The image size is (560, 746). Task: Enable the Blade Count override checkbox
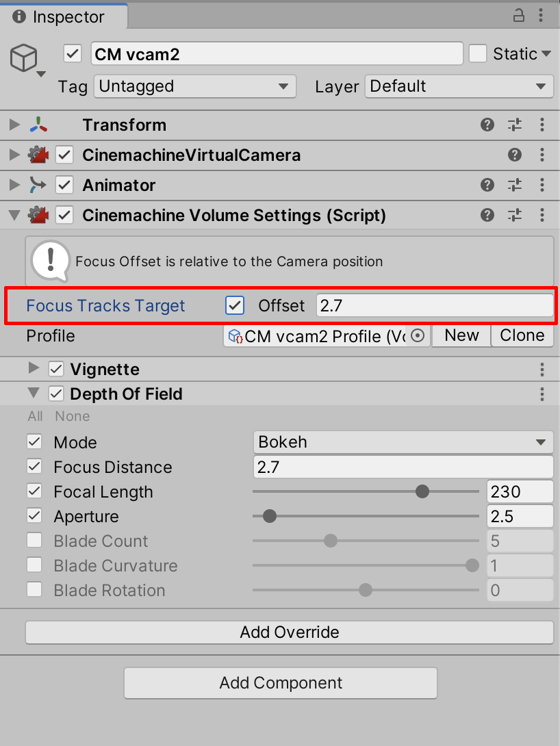[x=34, y=541]
